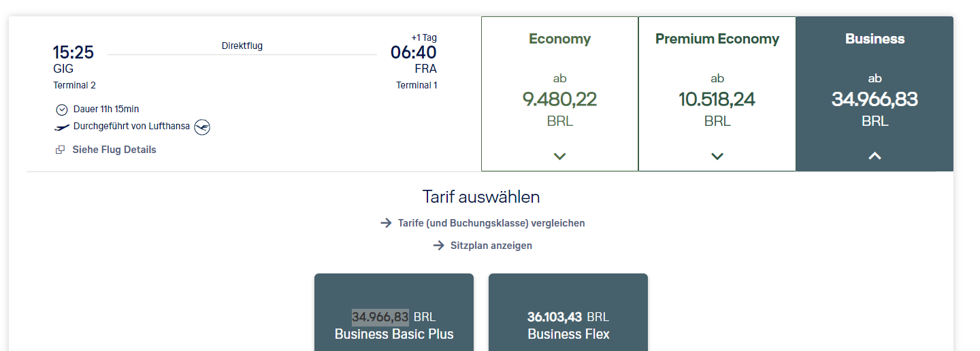980x351 pixels.
Task: Click the highlighted 34.966,83 price text
Action: [380, 317]
